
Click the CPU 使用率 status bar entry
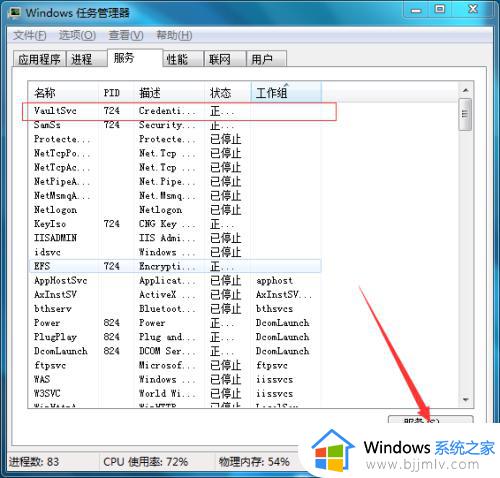(146, 462)
